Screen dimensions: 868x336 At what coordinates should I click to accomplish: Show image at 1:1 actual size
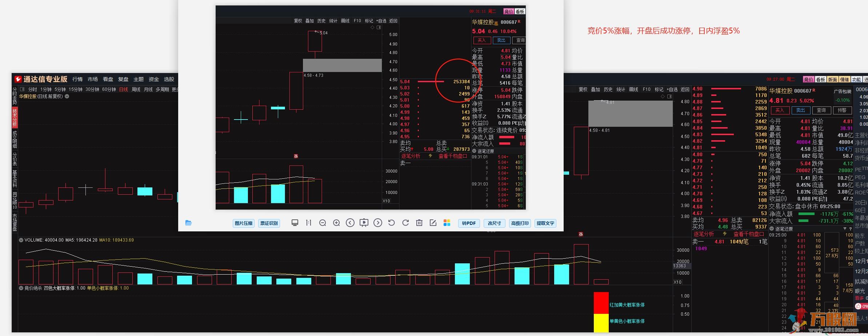(x=309, y=223)
